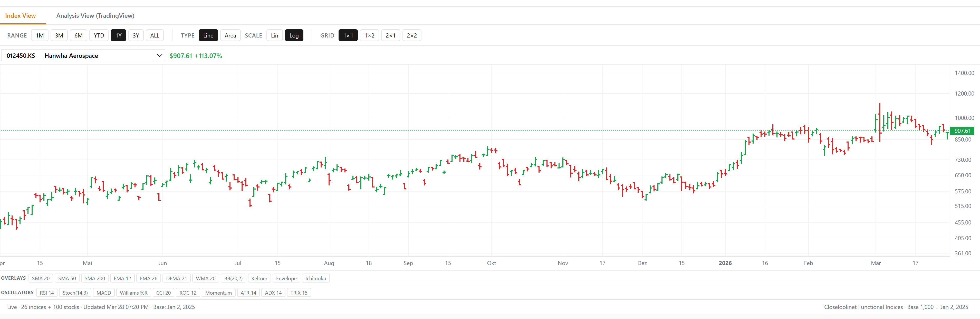Toggle the Keltner overlay

click(x=259, y=278)
